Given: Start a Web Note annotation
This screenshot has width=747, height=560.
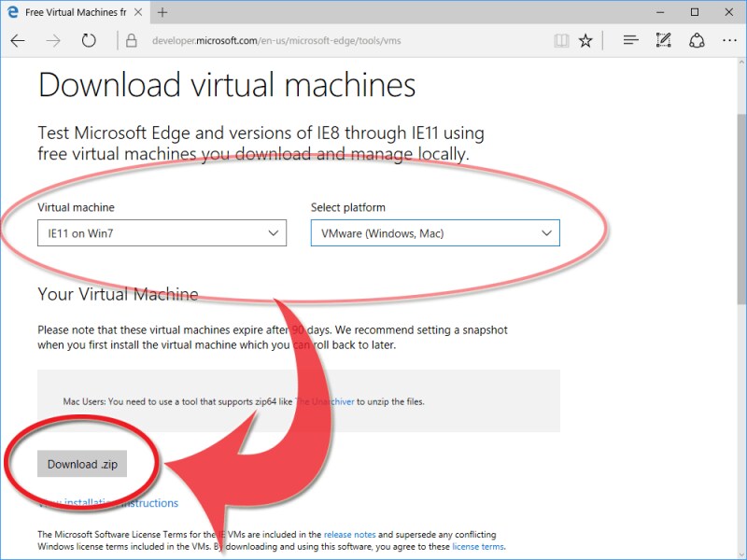Looking at the screenshot, I should pyautogui.click(x=664, y=40).
